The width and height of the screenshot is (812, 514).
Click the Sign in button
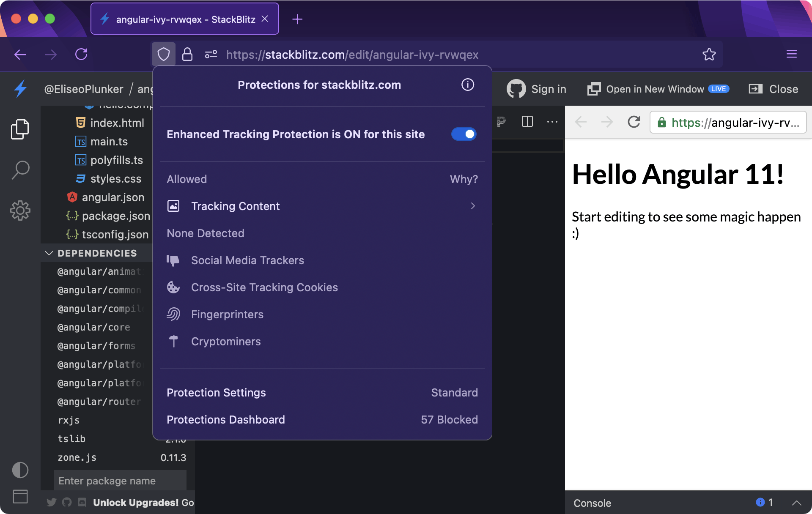click(536, 89)
